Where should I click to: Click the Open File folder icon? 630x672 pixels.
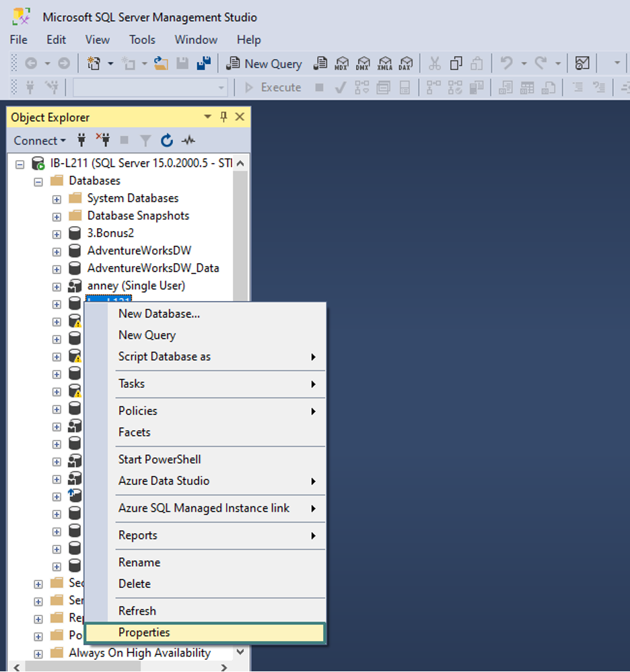161,63
